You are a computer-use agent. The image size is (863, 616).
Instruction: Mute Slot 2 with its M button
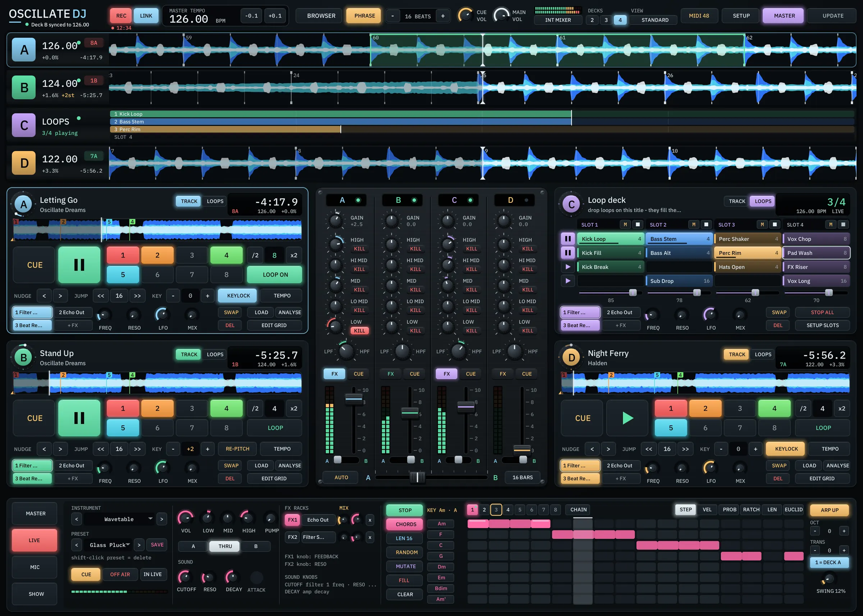click(694, 224)
